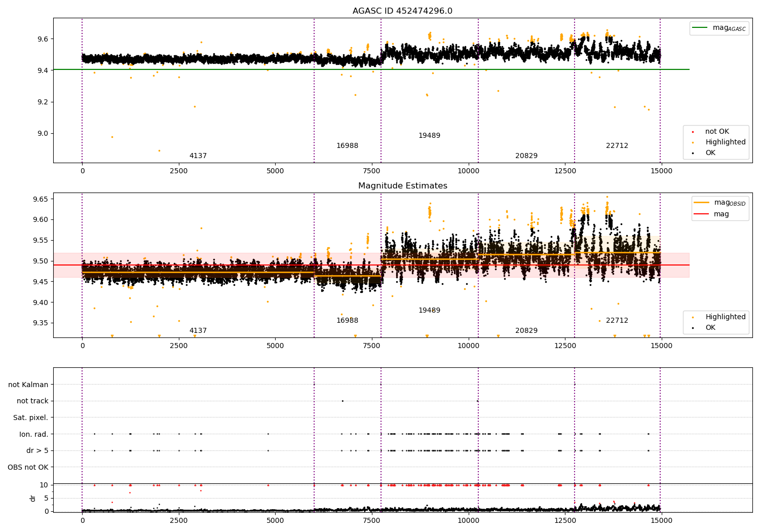
Task: Click the 9.65 y-axis tick label
Action: coord(41,199)
